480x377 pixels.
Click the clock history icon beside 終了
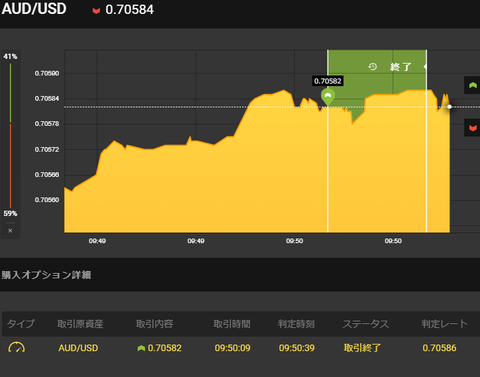pos(373,67)
